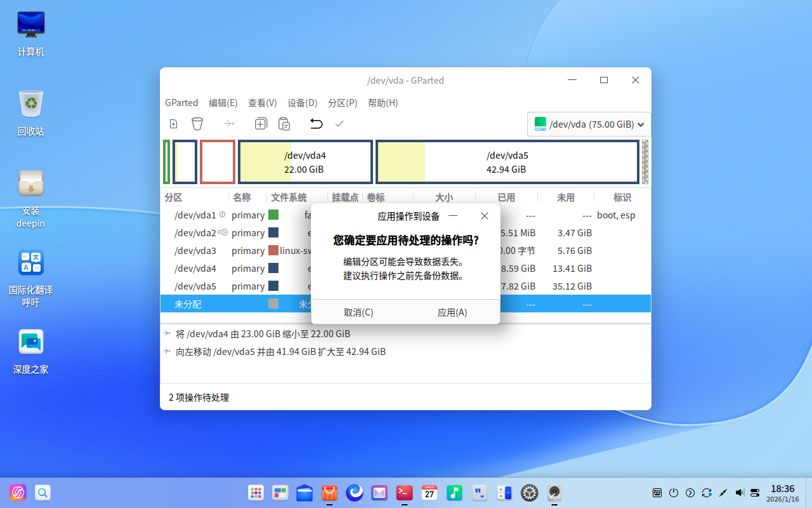Click the power button in system tray
The image size is (812, 508).
click(x=673, y=493)
